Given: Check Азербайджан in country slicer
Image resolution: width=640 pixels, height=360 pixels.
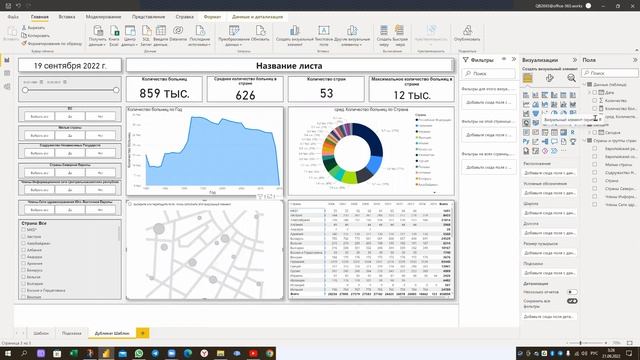Looking at the screenshot, I should (24, 243).
